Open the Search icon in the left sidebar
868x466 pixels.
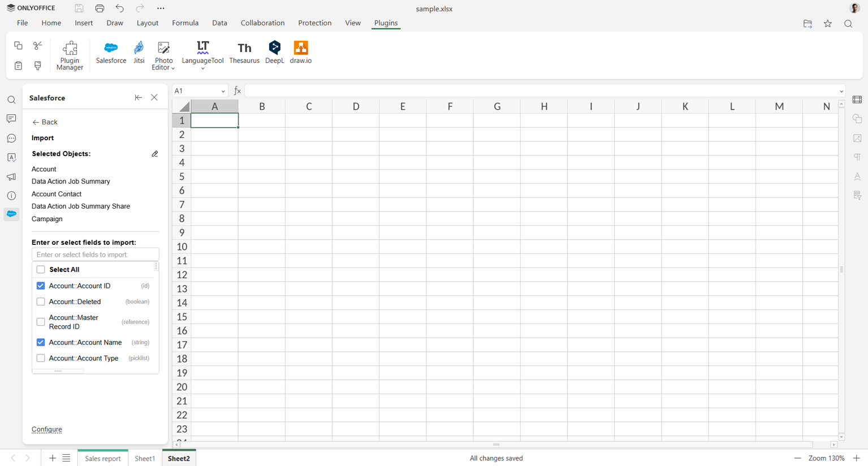coord(11,100)
